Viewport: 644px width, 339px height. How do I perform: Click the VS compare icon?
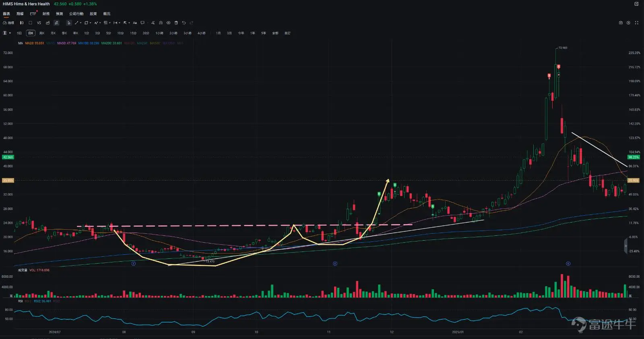(39, 23)
